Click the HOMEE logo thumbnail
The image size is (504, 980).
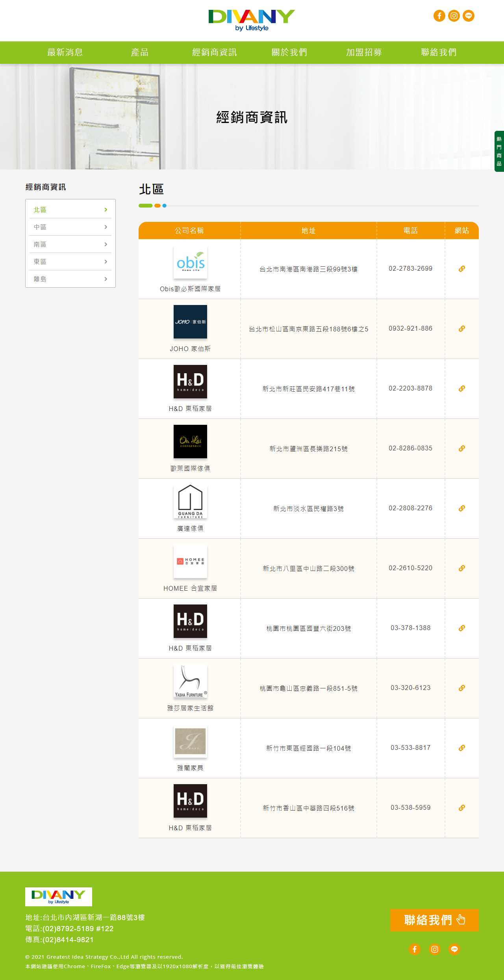click(x=190, y=562)
